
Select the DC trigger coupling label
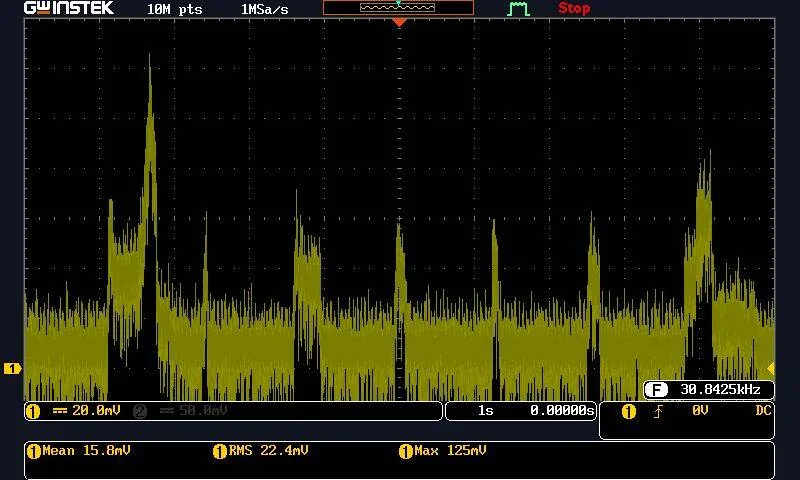[763, 411]
